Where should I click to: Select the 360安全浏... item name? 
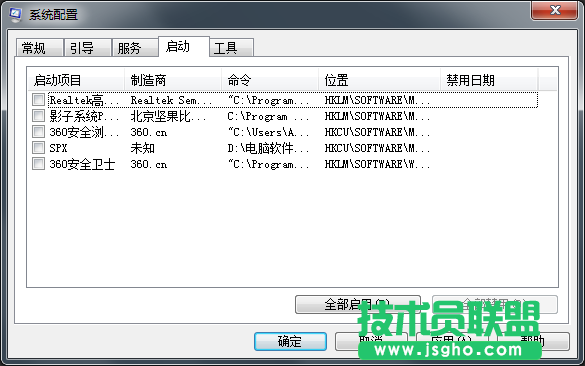(x=84, y=132)
